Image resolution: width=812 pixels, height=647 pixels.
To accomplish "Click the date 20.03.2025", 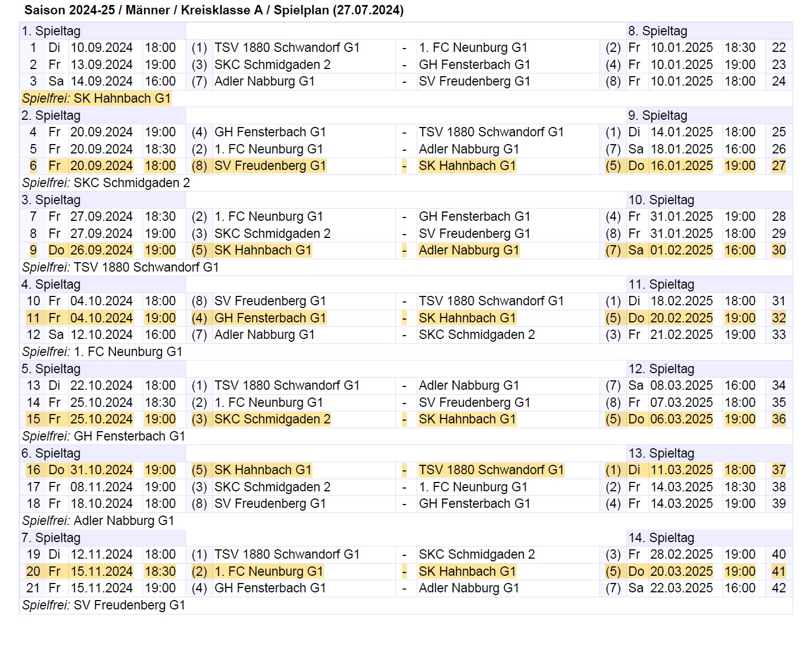I will coord(682,571).
